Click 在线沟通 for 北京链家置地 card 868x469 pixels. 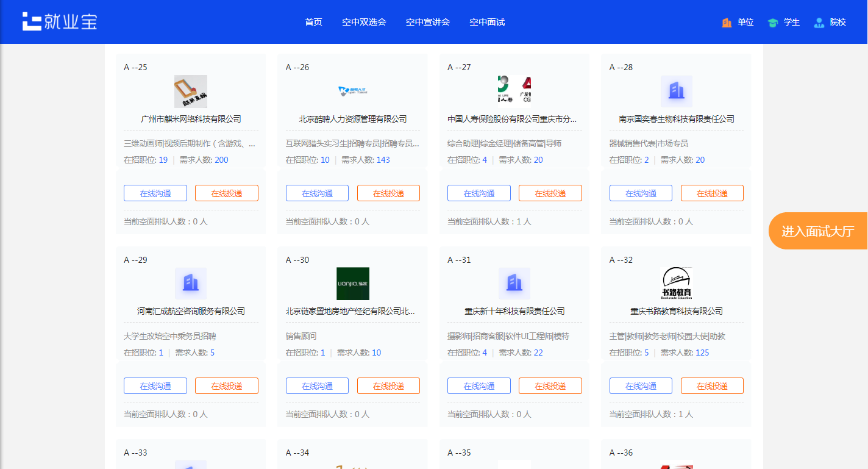pos(317,386)
